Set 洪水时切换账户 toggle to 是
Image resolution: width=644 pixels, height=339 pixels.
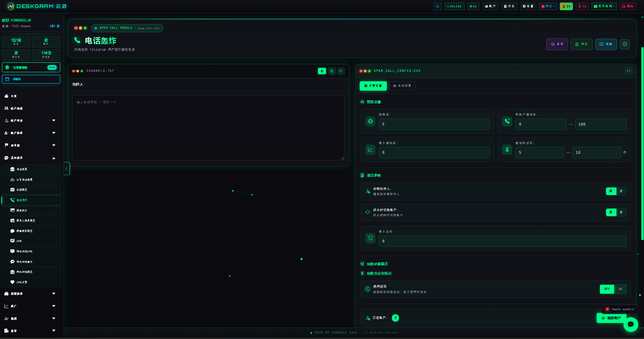621,212
